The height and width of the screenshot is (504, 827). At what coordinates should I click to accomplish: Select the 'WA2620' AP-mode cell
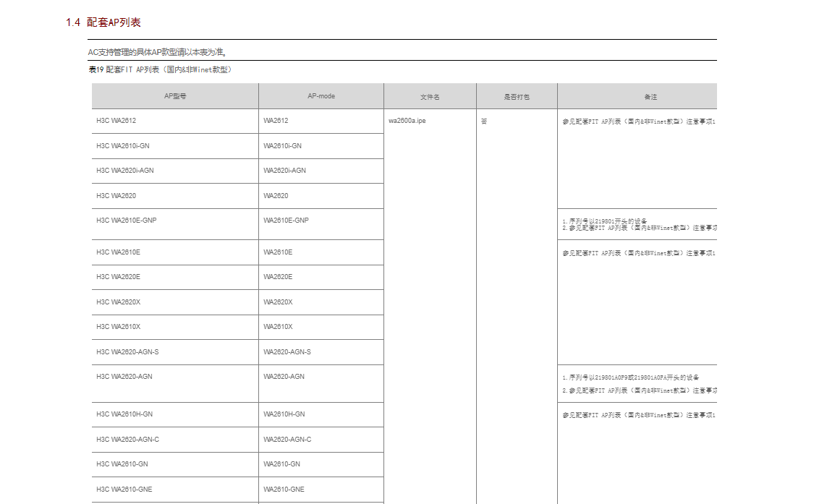point(321,196)
